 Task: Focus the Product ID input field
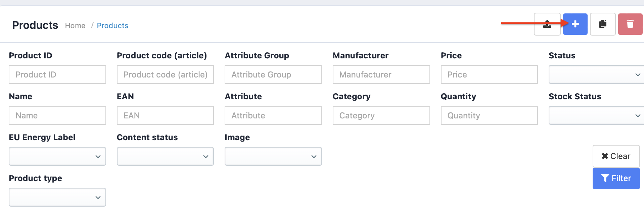pyautogui.click(x=57, y=74)
